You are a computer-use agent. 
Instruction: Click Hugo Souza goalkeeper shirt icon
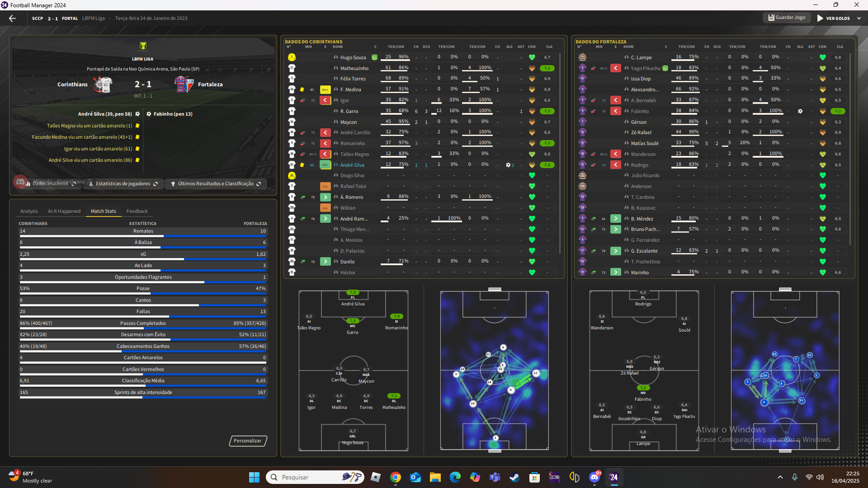(x=292, y=57)
